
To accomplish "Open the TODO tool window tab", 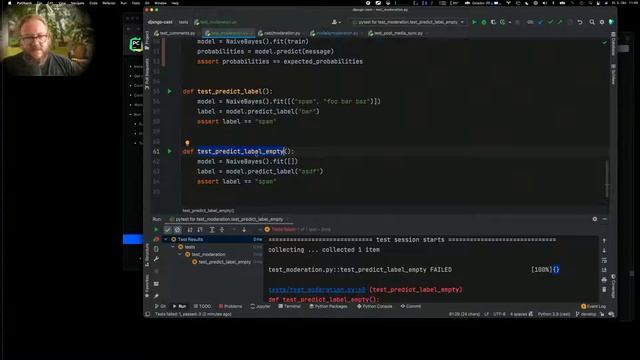I will (x=202, y=306).
